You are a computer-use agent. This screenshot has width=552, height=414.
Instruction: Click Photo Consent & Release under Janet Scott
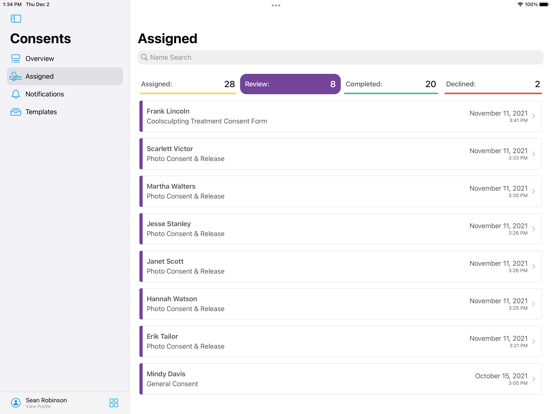tap(185, 271)
